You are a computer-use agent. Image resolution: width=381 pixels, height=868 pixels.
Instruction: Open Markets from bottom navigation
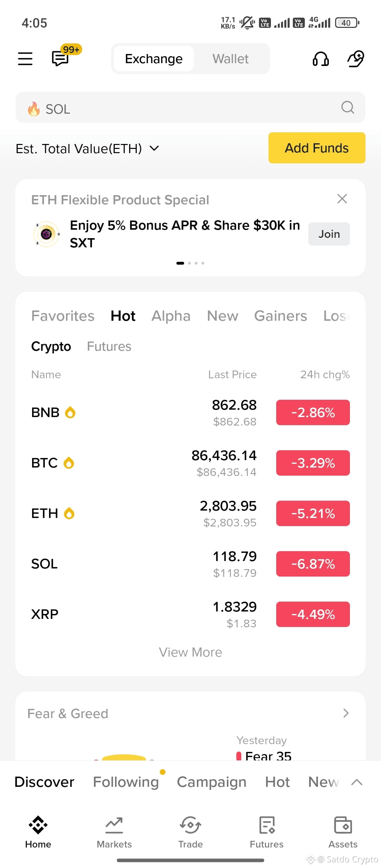coord(114,832)
